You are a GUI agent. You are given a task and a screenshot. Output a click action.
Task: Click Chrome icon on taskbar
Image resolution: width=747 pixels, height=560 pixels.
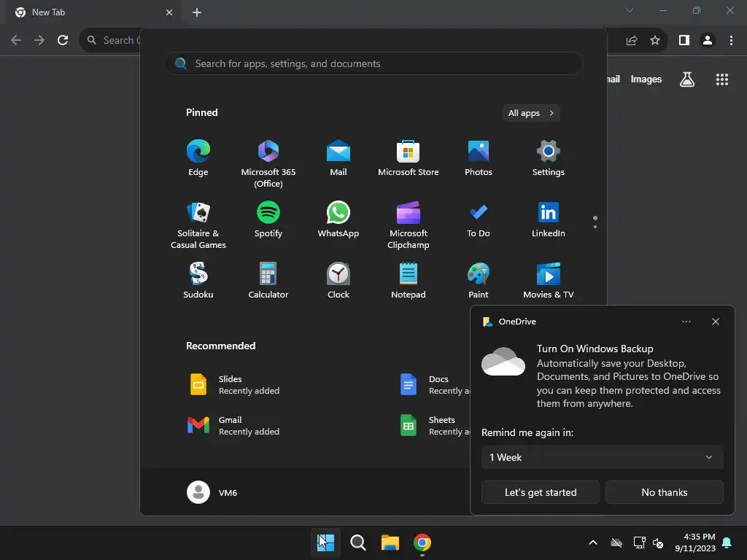tap(422, 542)
